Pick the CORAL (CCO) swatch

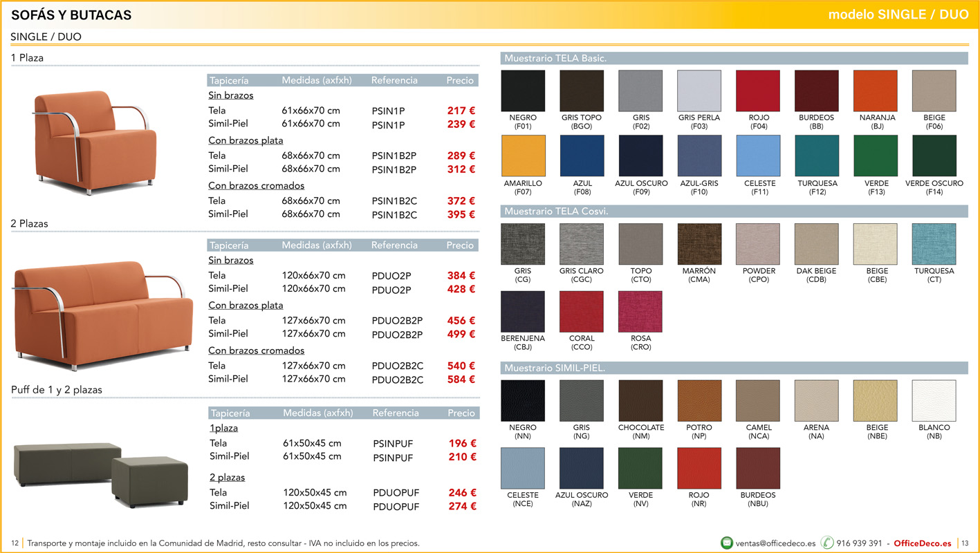pyautogui.click(x=582, y=312)
